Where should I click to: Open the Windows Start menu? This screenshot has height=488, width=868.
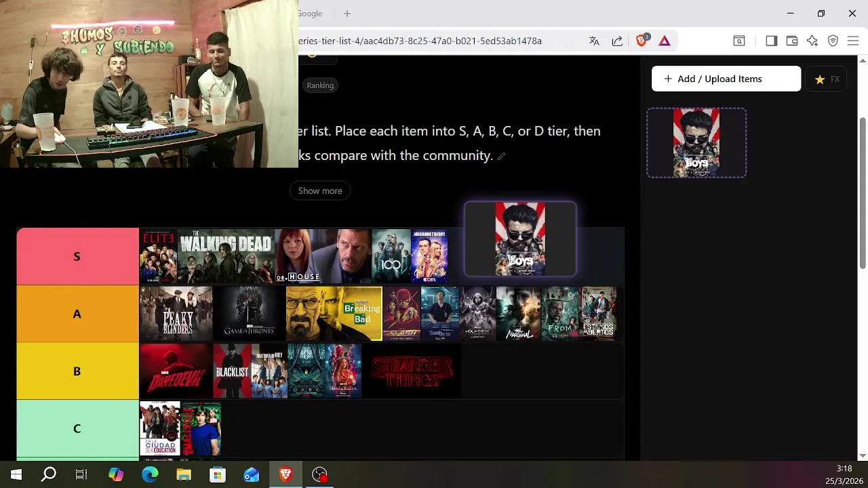[x=16, y=474]
